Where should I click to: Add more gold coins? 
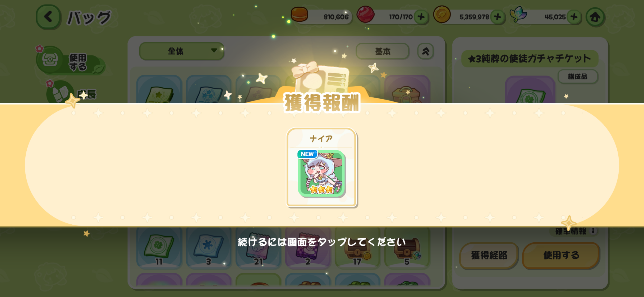[498, 17]
